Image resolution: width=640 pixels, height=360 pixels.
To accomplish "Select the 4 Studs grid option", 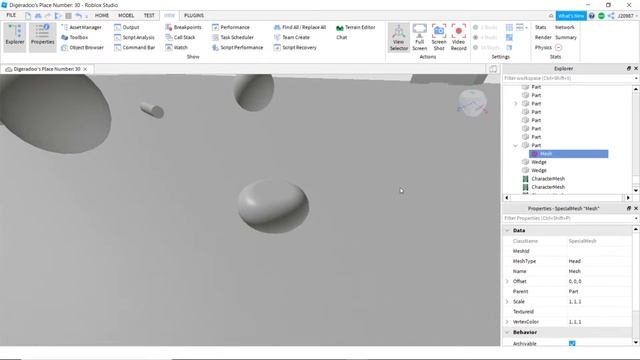I will tap(485, 38).
